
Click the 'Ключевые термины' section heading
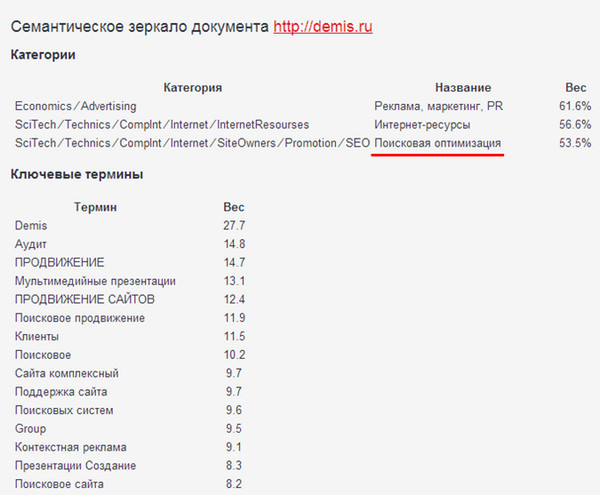(76, 175)
